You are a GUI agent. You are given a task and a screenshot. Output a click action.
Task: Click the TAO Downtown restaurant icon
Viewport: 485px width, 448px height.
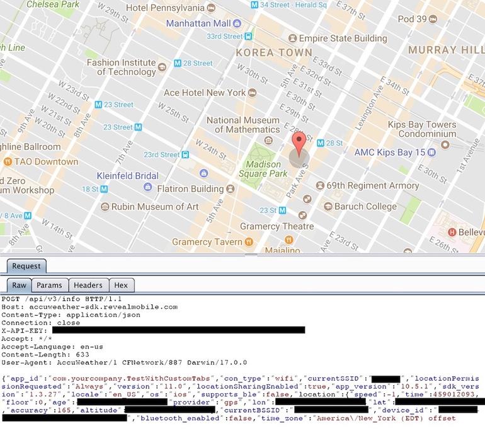8,161
